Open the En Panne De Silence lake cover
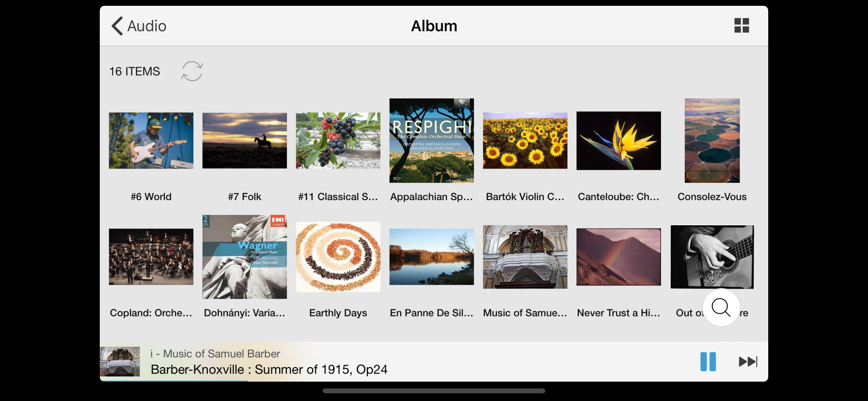Viewport: 868px width, 401px height. 432,257
